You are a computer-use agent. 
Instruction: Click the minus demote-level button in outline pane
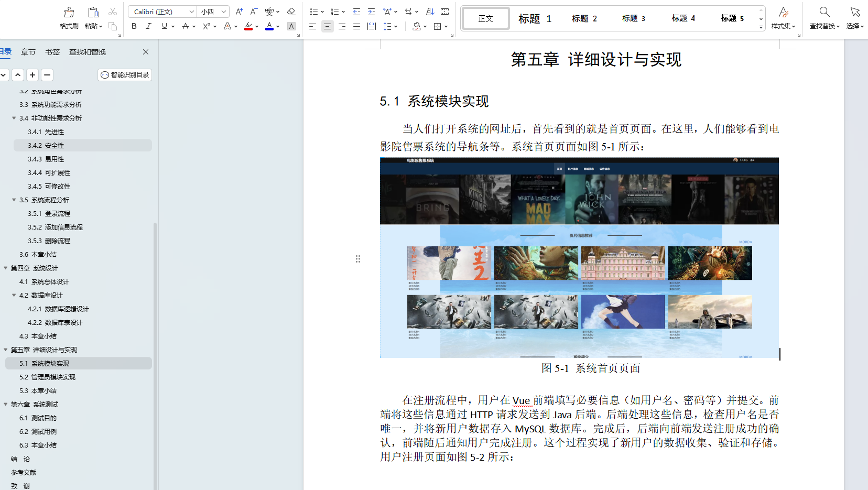(x=47, y=75)
